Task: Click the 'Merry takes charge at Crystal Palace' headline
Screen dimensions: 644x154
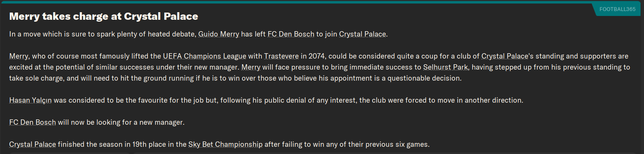Action: tap(104, 16)
